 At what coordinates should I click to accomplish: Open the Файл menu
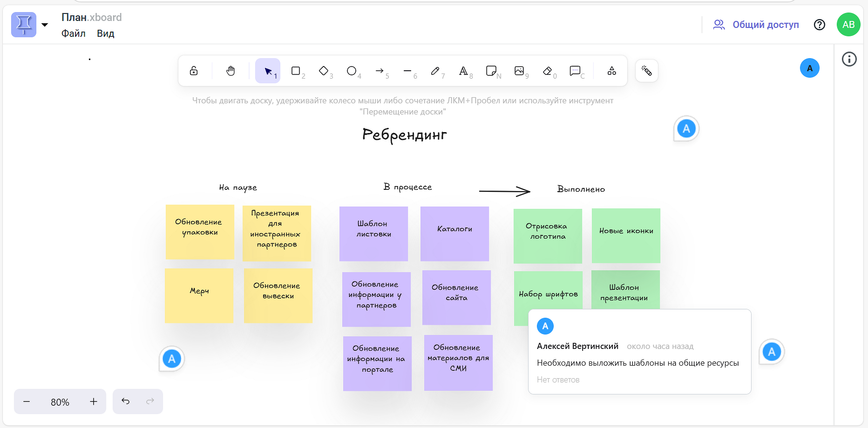74,33
